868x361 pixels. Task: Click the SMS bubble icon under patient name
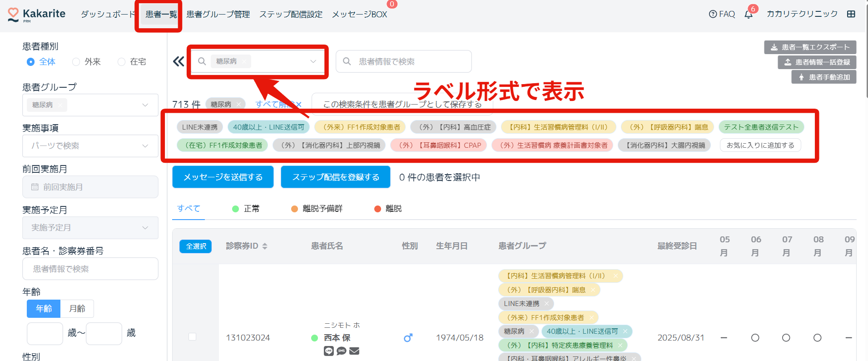(342, 351)
